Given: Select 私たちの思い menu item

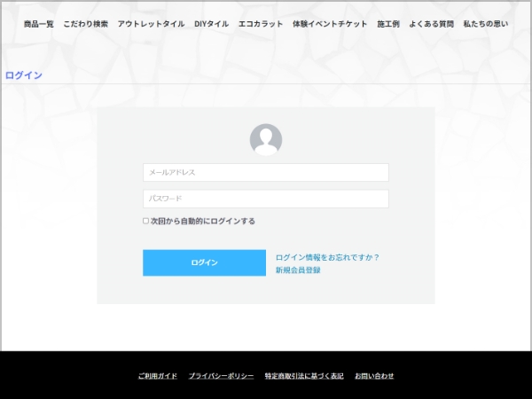Looking at the screenshot, I should (x=486, y=24).
